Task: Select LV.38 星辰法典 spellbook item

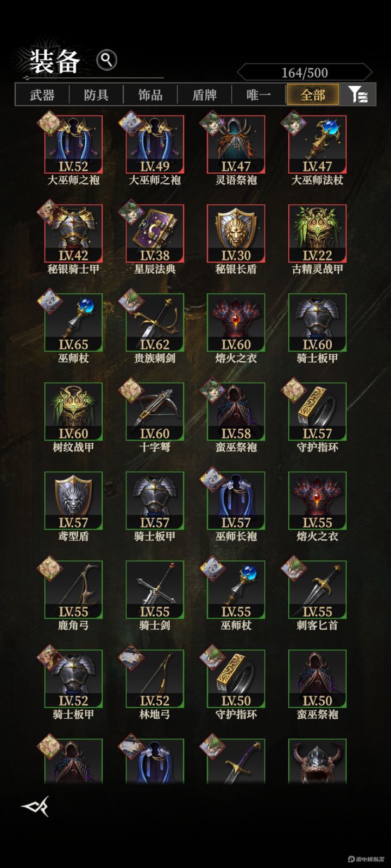Action: click(154, 233)
